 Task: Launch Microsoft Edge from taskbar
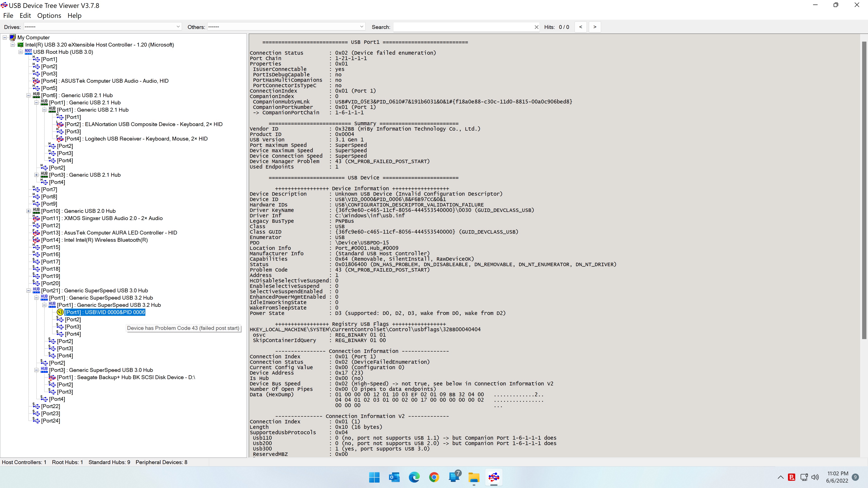(x=414, y=477)
